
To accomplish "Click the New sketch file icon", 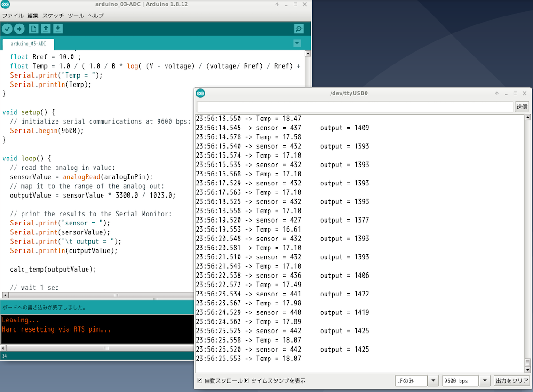I will point(33,29).
